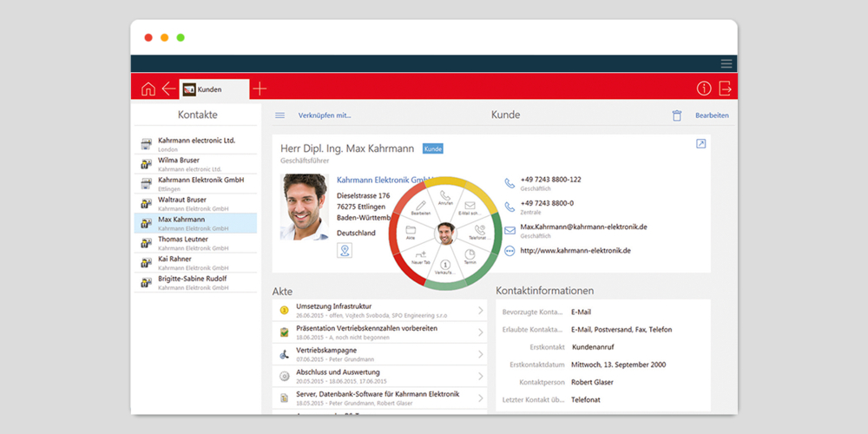This screenshot has width=868, height=434.
Task: Choose Akte in the radial menu
Action: tap(411, 232)
